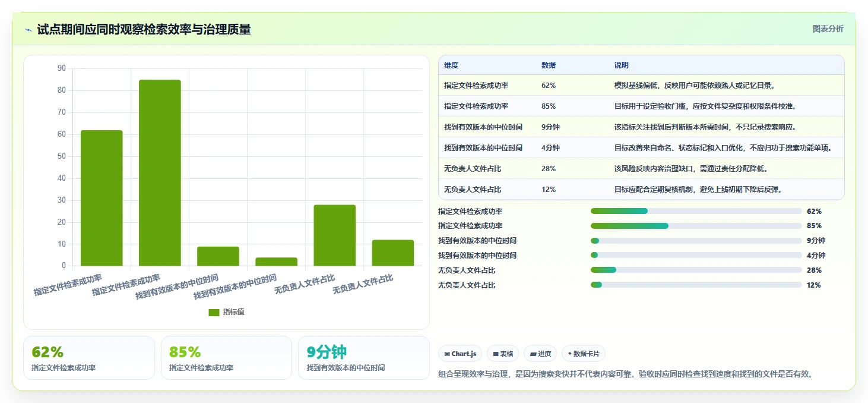Click the description starting 目标用于设定验收门槛

pos(705,106)
